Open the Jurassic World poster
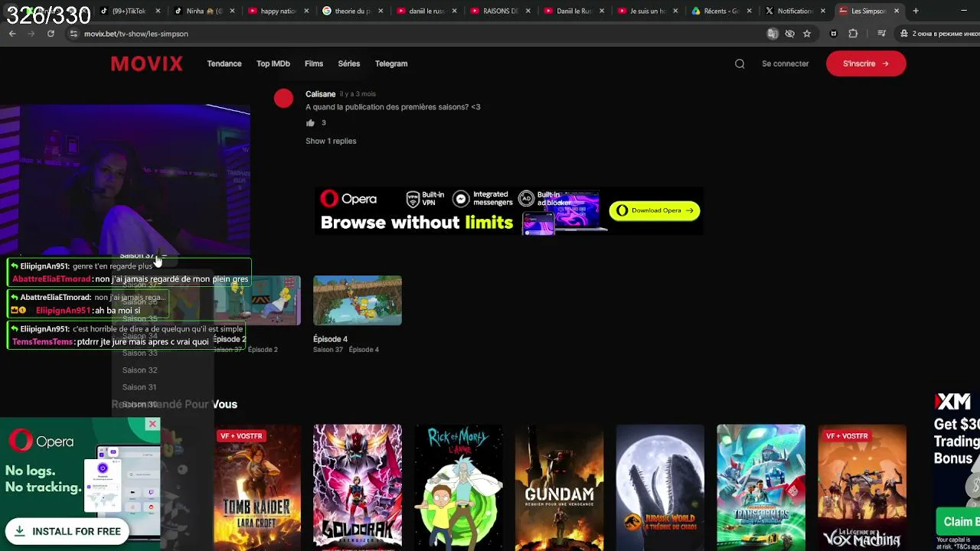 660,487
